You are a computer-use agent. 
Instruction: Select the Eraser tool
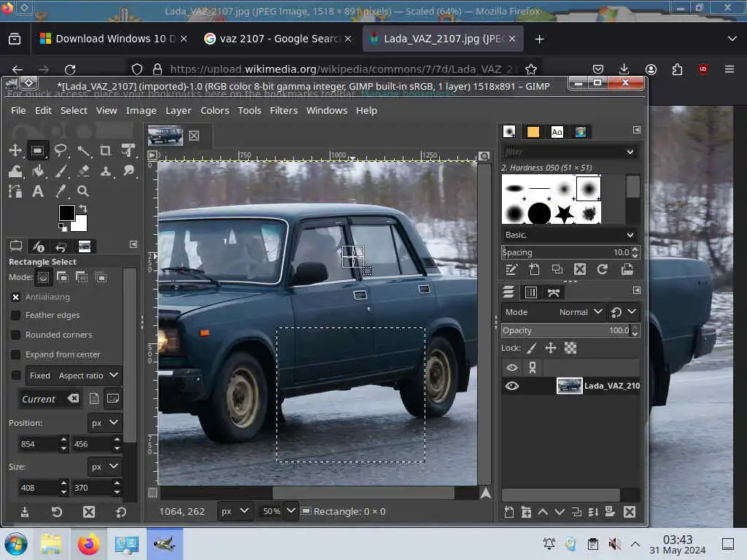(x=83, y=171)
